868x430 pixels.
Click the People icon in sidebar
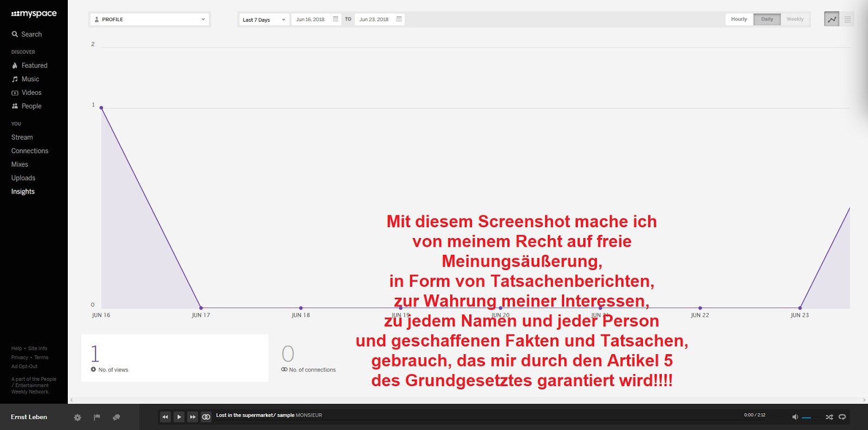[x=15, y=106]
